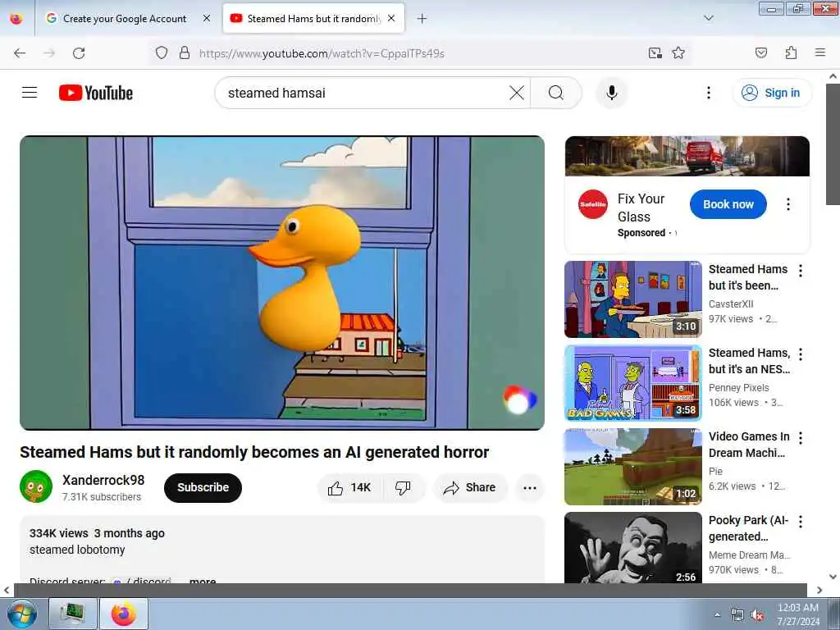
Task: Show site security padlock info
Action: pos(185,52)
